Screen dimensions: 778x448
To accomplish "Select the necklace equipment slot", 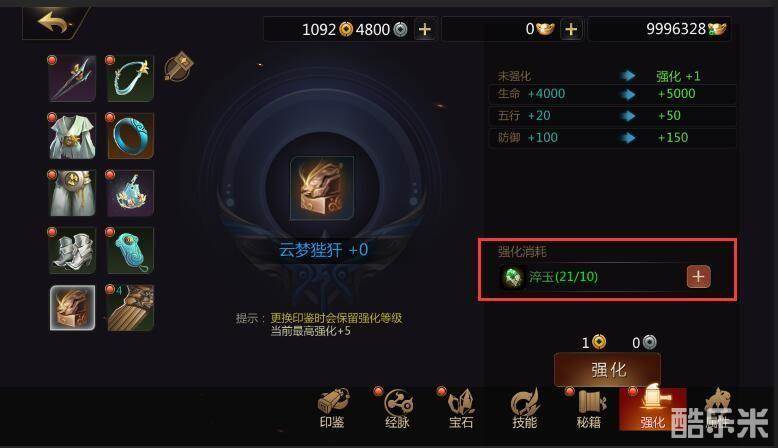I will 130,78.
